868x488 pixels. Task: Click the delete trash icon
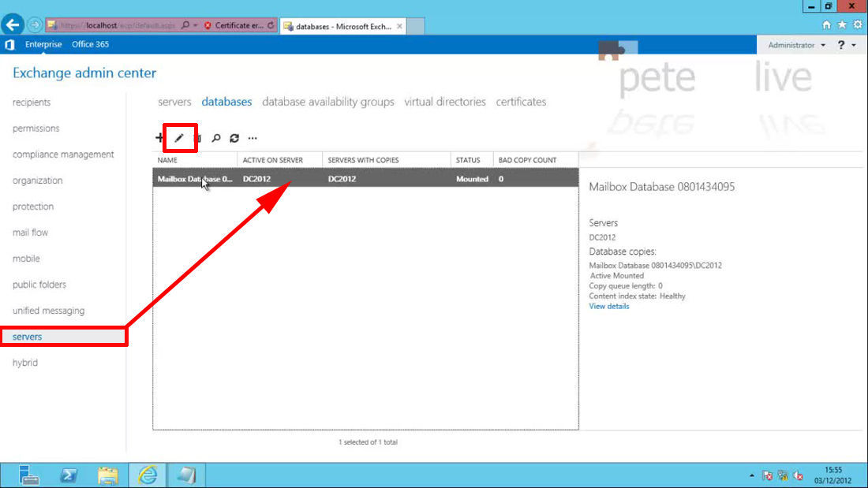pos(198,138)
